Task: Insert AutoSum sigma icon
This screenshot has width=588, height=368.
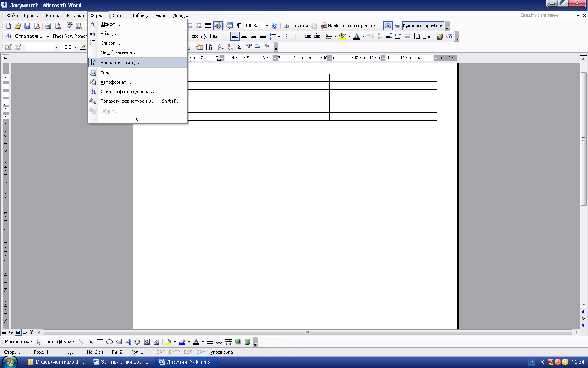Action: [x=239, y=47]
